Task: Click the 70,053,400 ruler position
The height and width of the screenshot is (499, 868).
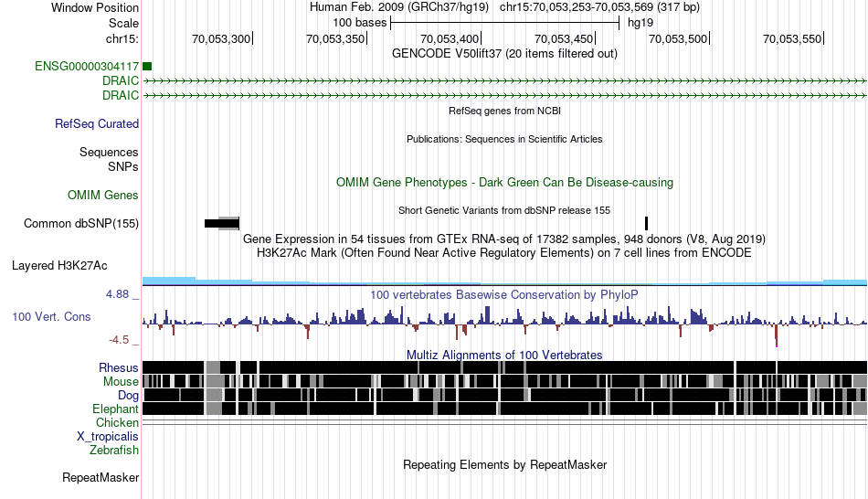Action: 450,38
